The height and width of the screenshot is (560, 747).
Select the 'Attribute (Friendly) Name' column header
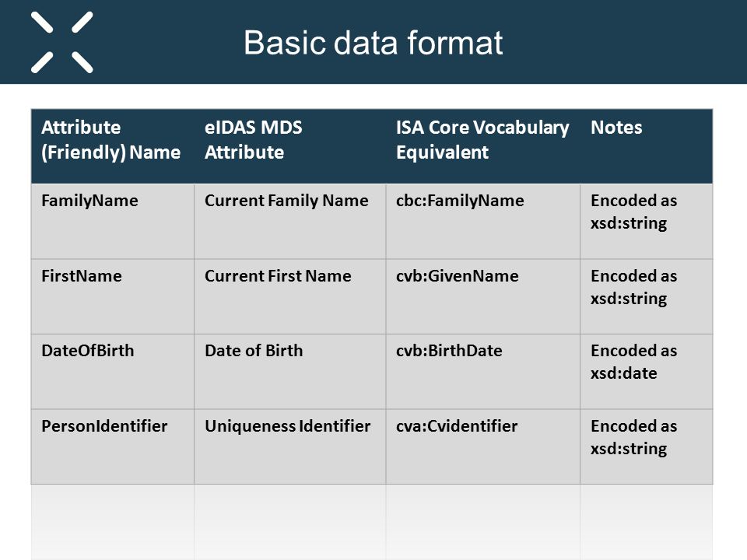pyautogui.click(x=113, y=146)
